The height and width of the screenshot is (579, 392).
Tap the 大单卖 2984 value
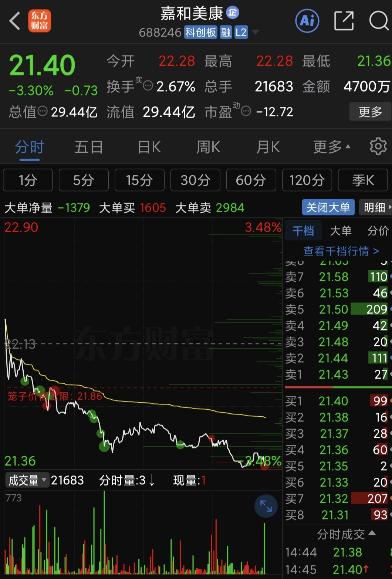tap(230, 208)
